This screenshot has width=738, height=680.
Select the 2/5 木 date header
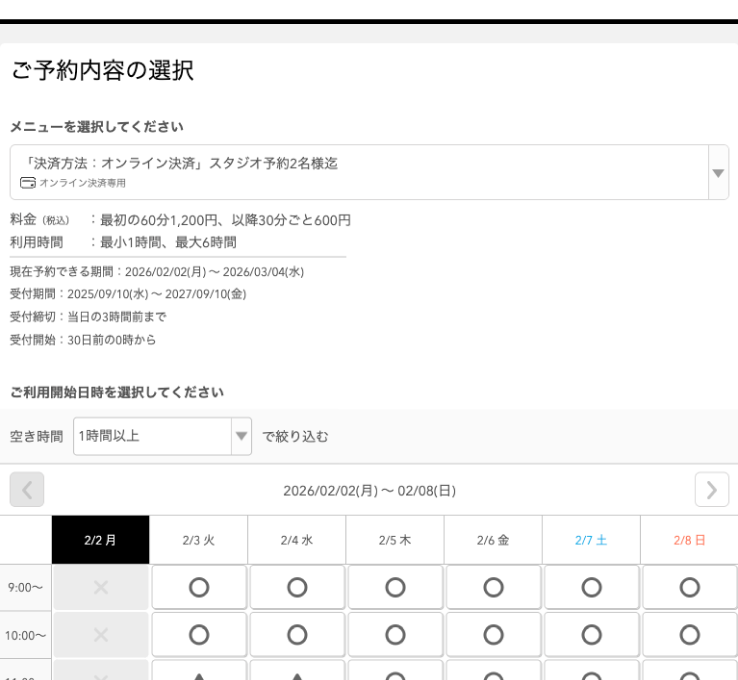[x=395, y=540]
